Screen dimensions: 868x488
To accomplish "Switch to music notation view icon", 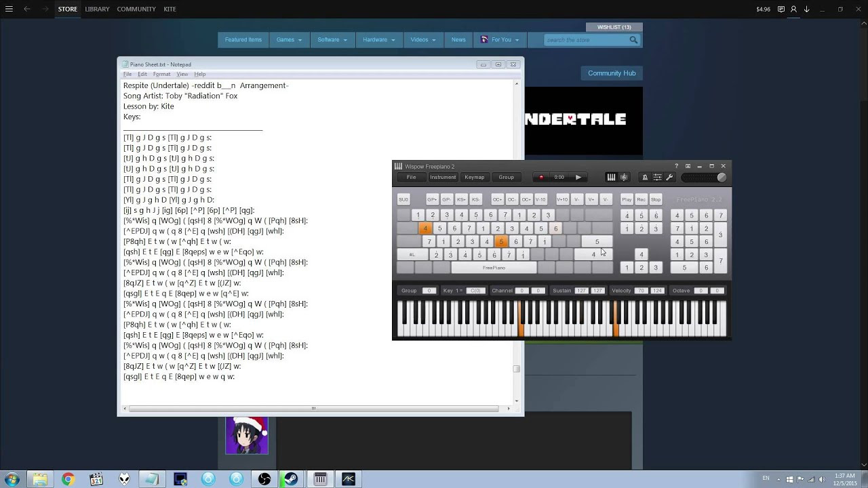I will coord(624,178).
